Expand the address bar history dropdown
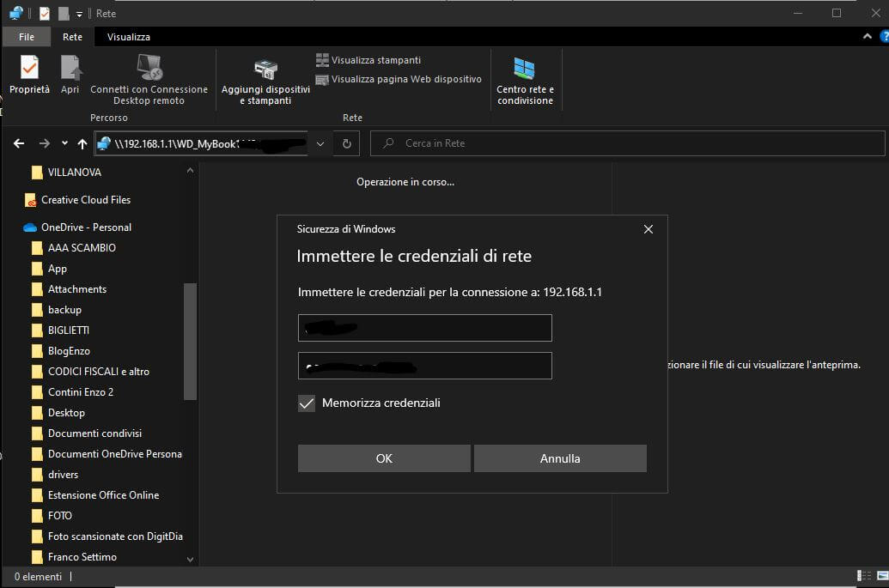This screenshot has width=889, height=588. tap(320, 143)
